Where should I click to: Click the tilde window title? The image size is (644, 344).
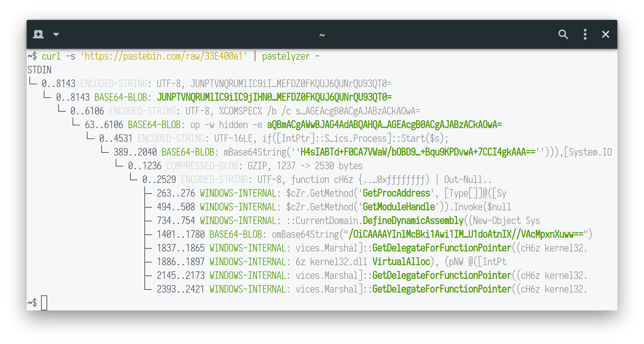[x=322, y=35]
